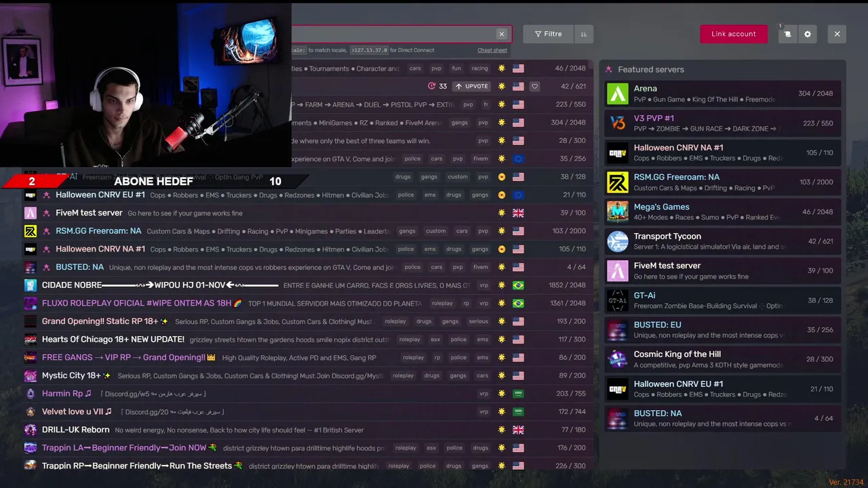This screenshot has height=488, width=868.
Task: Click the sun icon on the Velvet love u VII row
Action: point(502,411)
